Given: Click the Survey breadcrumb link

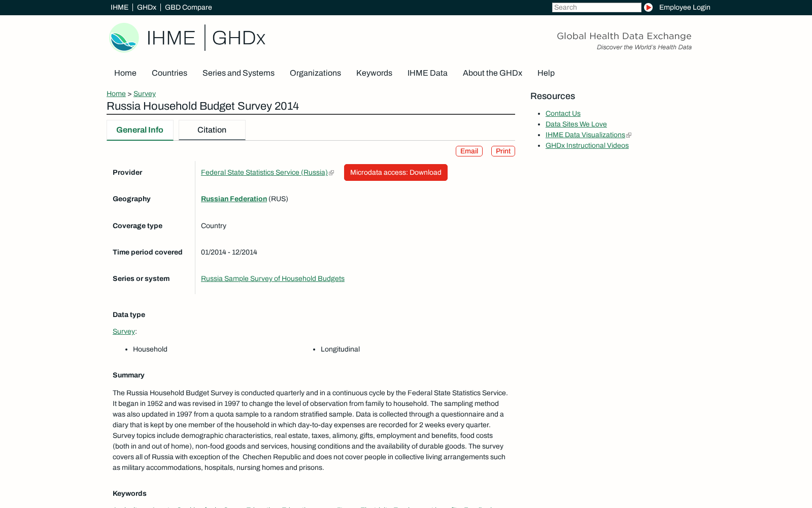Looking at the screenshot, I should click(145, 93).
